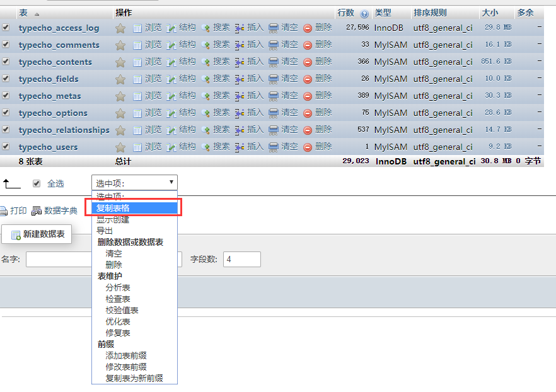Click the 行数 column header
Viewport: 556px width, 392px height.
click(345, 13)
